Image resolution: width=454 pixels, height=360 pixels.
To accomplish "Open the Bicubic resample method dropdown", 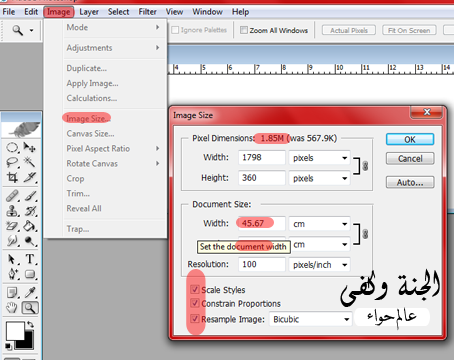I will (310, 319).
